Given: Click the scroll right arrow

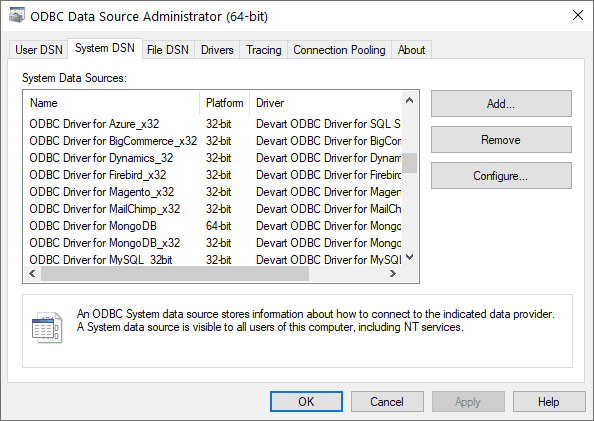Looking at the screenshot, I should click(x=393, y=273).
